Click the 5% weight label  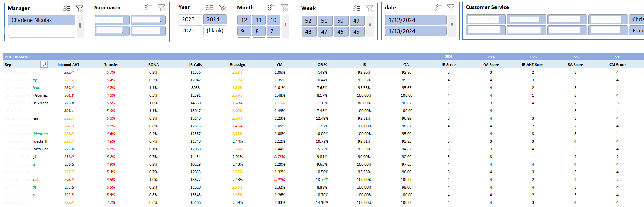click(618, 57)
